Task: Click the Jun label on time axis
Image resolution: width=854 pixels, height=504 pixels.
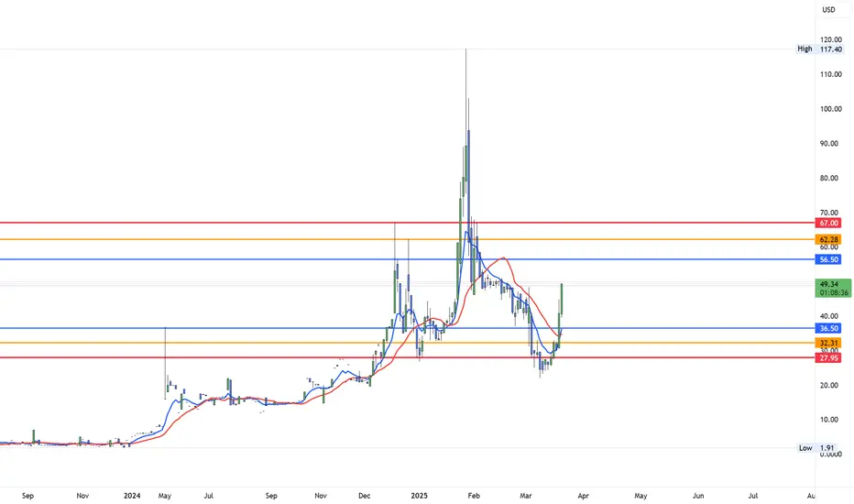Action: tap(698, 496)
